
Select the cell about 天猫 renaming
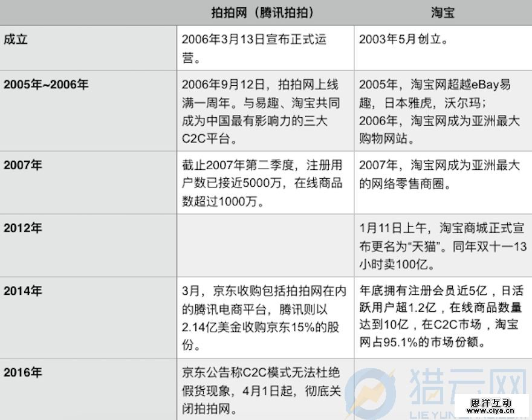pos(443,246)
